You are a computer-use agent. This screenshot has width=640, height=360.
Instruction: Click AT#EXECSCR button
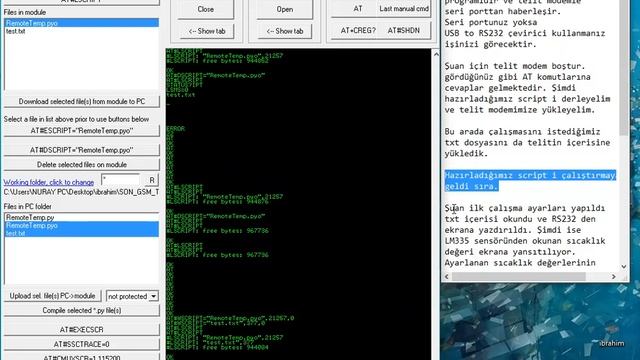tap(82, 329)
